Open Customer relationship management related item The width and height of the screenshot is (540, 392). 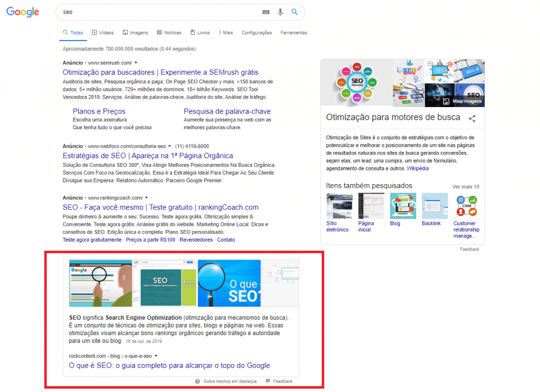tap(467, 216)
